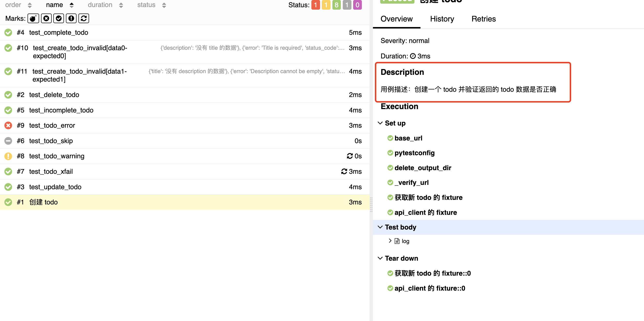
Task: Open the test_todo_error test result
Action: 52,125
